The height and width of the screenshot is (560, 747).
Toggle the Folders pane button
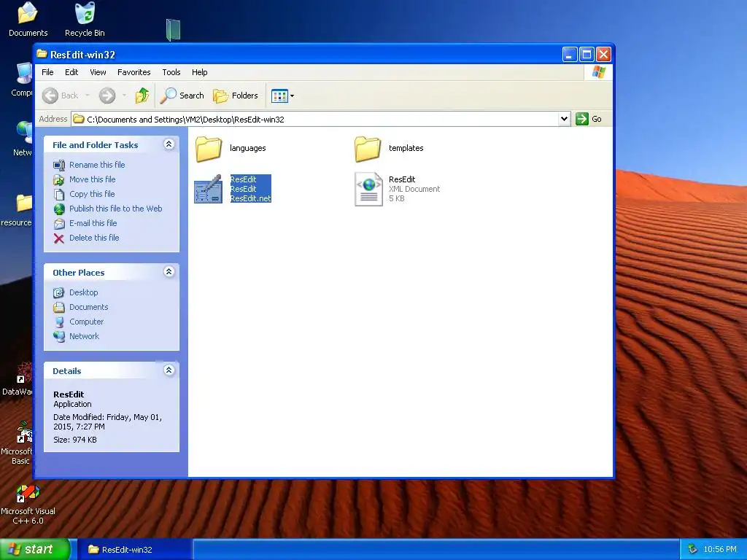coord(236,96)
